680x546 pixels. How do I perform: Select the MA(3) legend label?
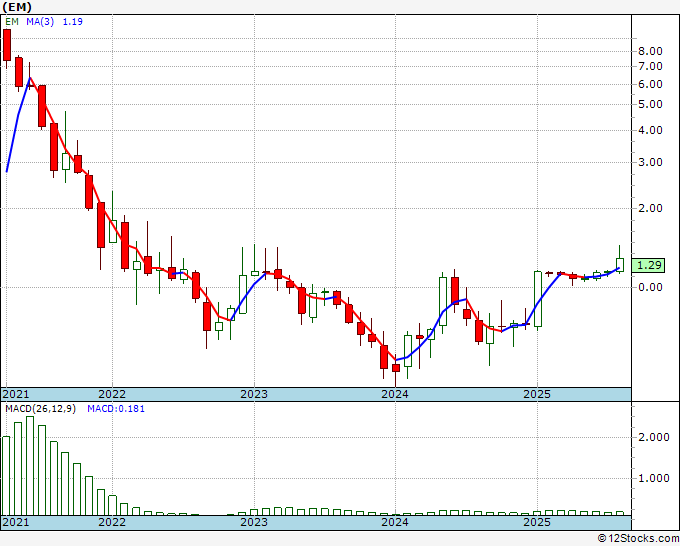click(x=40, y=22)
